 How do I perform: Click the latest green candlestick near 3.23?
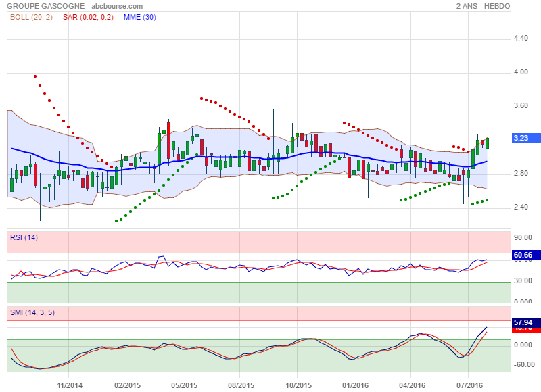(x=487, y=143)
